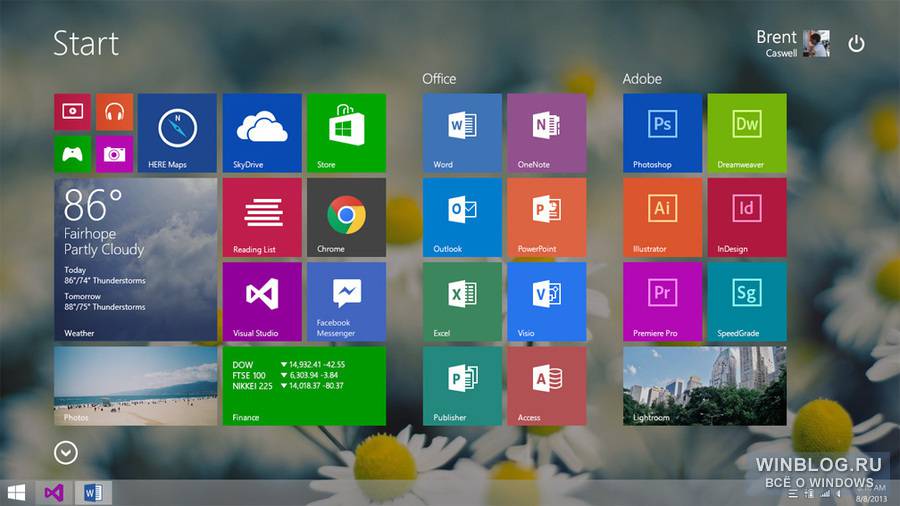
Task: Open the Lightroom city photo tile
Action: tap(705, 386)
